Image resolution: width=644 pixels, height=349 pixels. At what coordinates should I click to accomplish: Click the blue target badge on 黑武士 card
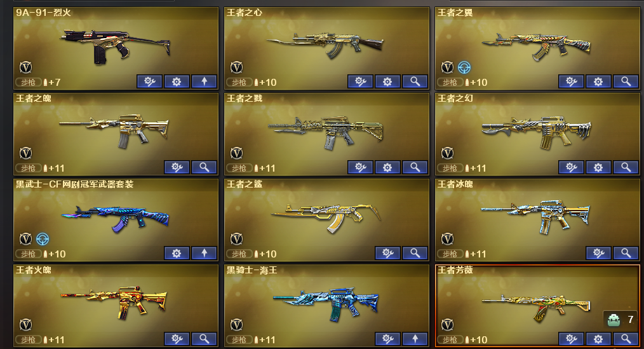coord(43,239)
